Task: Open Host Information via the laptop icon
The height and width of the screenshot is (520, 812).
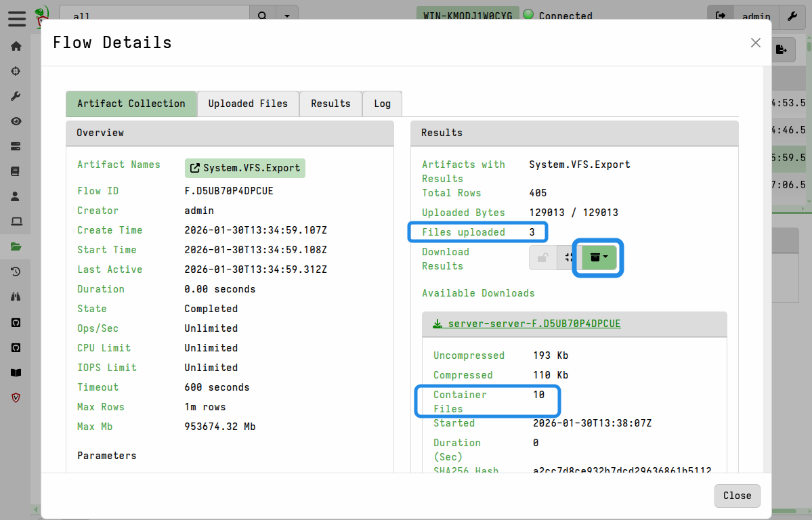Action: pyautogui.click(x=16, y=221)
